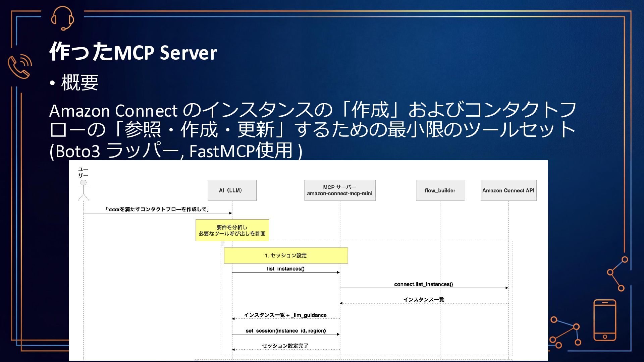Viewport: 644px width, 362px height.
Task: Click the smartphone icon at bottom right
Action: (604, 320)
